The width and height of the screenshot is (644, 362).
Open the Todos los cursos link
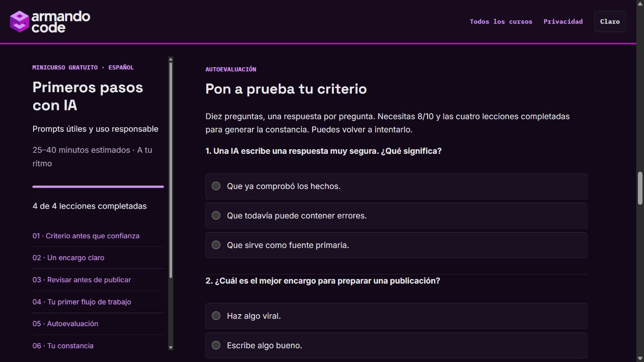(501, 21)
